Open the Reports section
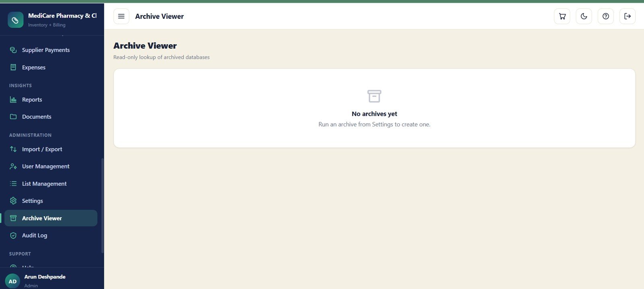Viewport: 644px width, 289px height. 51,100
